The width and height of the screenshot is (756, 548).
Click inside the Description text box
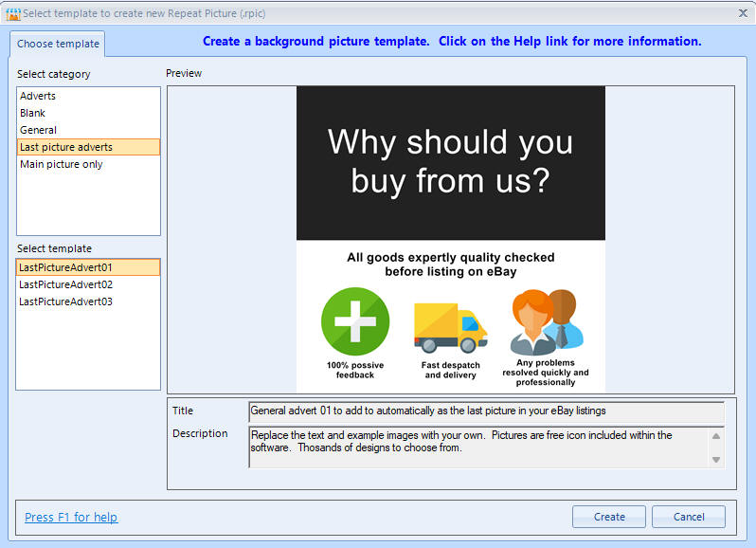click(479, 448)
